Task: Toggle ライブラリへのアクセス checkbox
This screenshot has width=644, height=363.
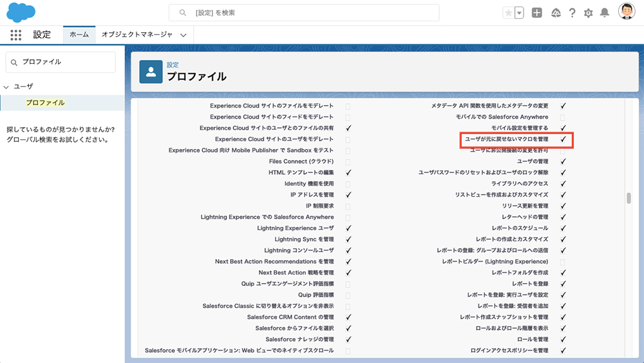Action: pyautogui.click(x=563, y=184)
